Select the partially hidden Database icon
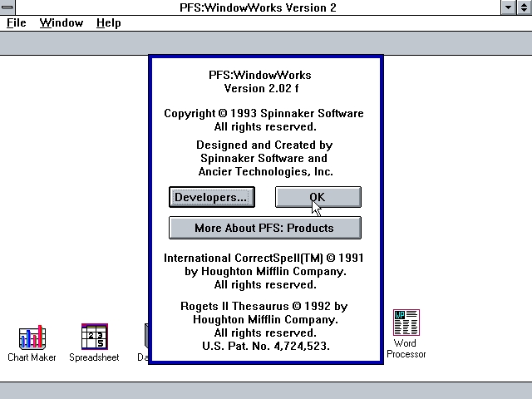This screenshot has height=399, width=532. tap(146, 337)
